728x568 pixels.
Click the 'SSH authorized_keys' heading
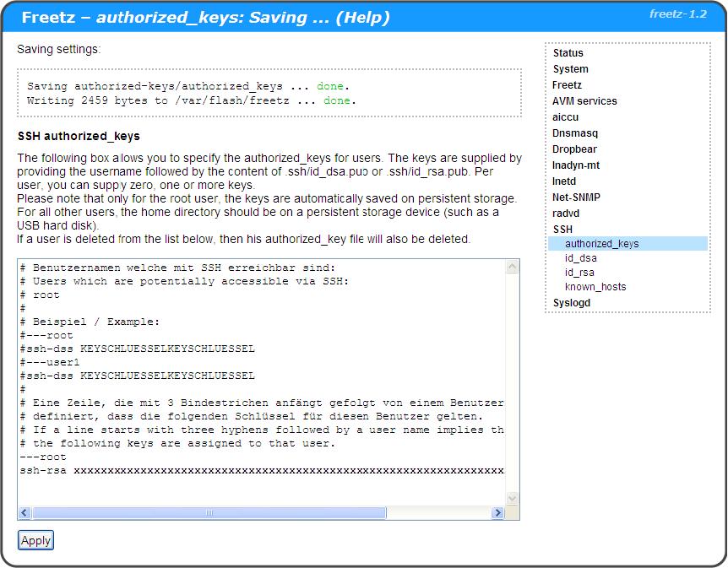(79, 136)
